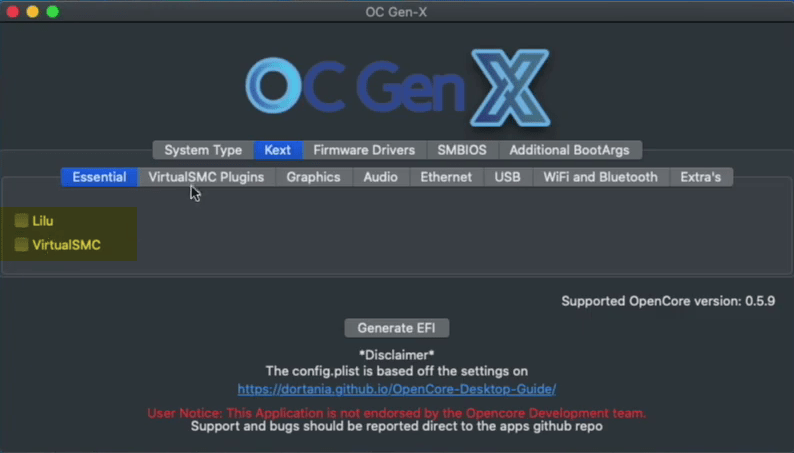The width and height of the screenshot is (794, 453).
Task: Switch to the System Type tab
Action: 203,150
